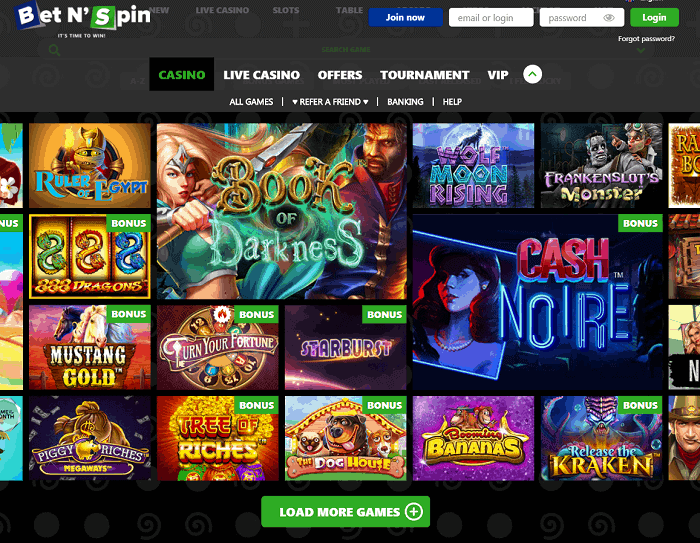Open the 888 Dragons slot
The image size is (700, 543).
point(90,256)
